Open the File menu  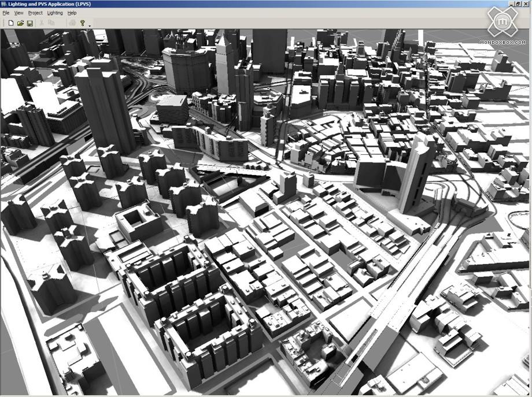[x=6, y=13]
